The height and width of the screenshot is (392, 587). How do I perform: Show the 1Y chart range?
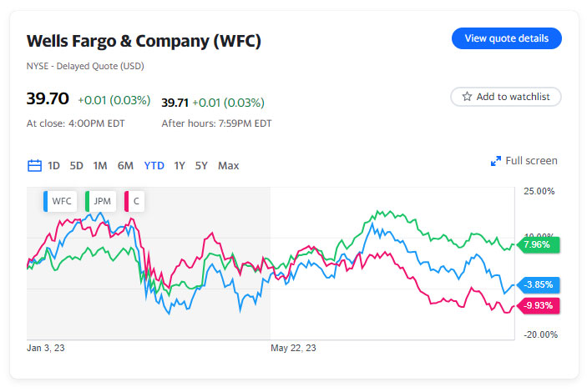tap(180, 165)
